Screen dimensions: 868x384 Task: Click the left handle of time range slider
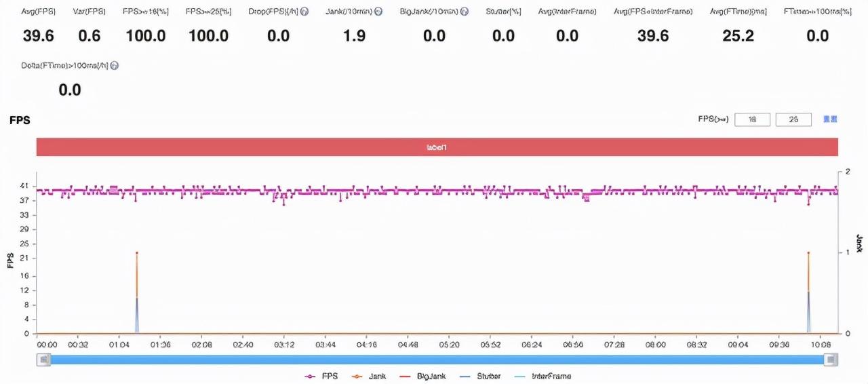44,360
